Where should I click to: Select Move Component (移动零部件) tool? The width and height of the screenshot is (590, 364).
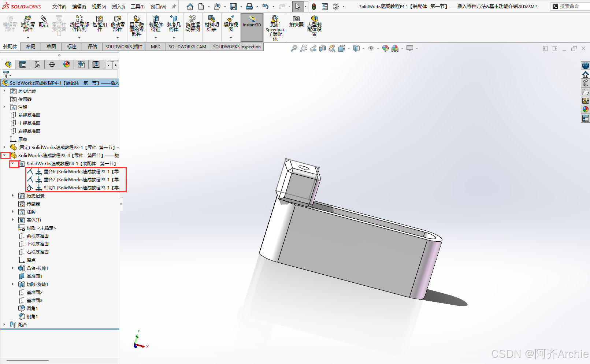(118, 23)
